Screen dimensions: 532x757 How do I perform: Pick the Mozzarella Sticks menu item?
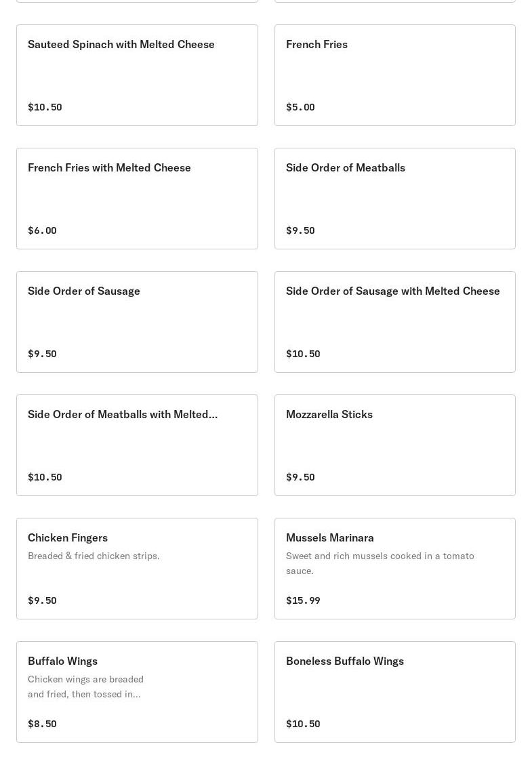point(394,445)
